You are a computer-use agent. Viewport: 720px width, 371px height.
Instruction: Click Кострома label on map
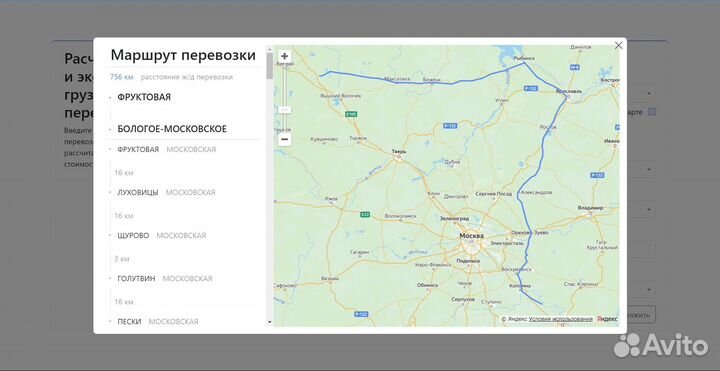coord(610,80)
